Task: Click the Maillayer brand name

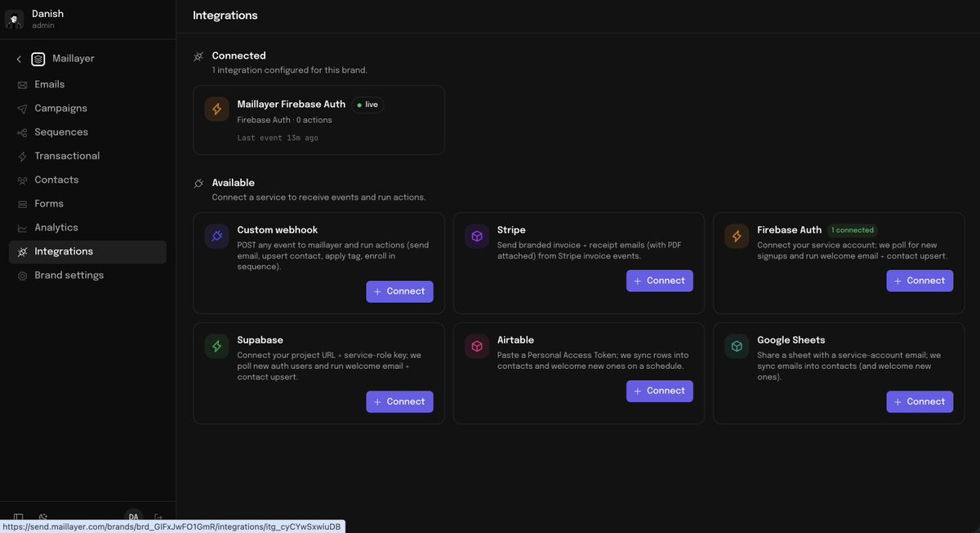Action: click(x=73, y=59)
